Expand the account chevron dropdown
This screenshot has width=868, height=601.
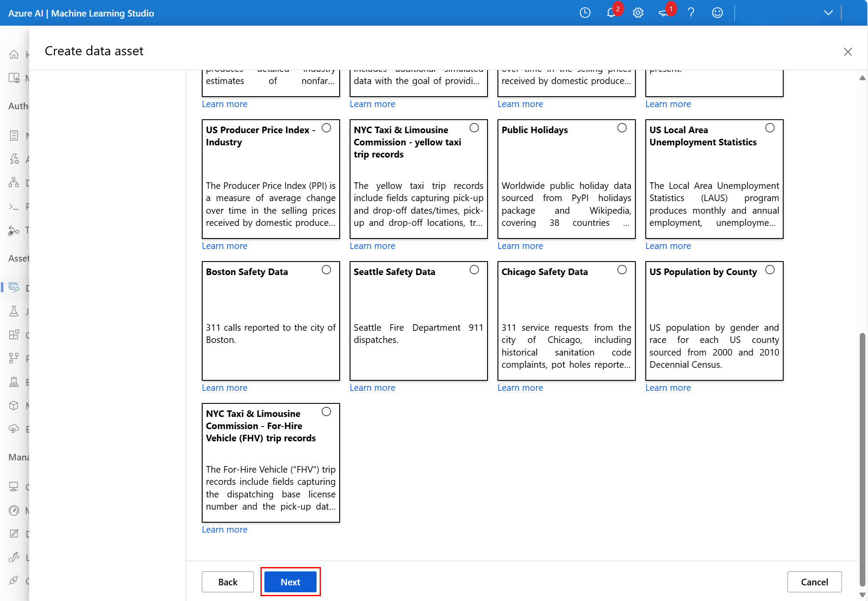pyautogui.click(x=828, y=13)
